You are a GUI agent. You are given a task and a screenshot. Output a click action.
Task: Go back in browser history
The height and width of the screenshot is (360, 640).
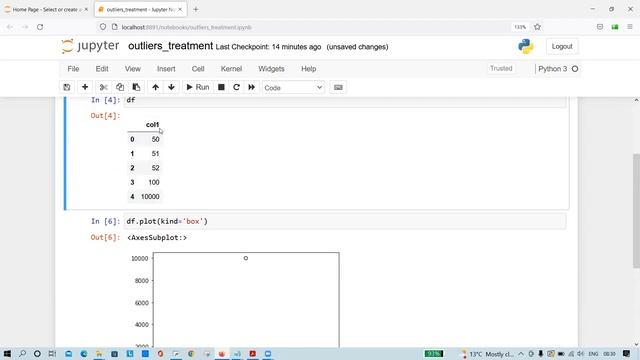point(10,27)
